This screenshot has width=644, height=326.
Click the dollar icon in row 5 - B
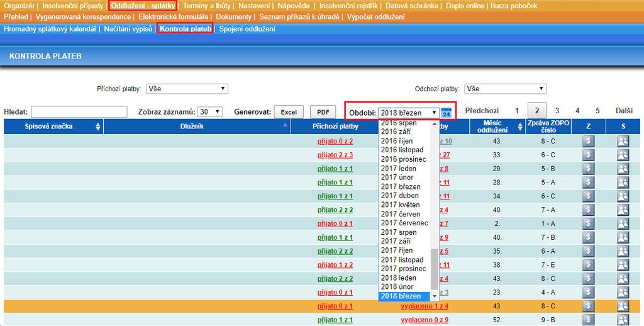[588, 169]
